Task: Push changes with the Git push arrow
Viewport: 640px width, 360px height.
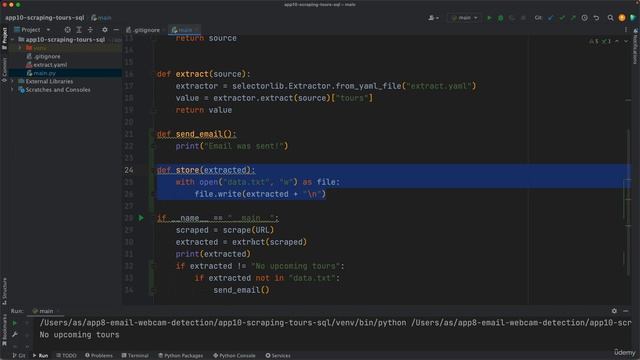Action: pos(573,18)
